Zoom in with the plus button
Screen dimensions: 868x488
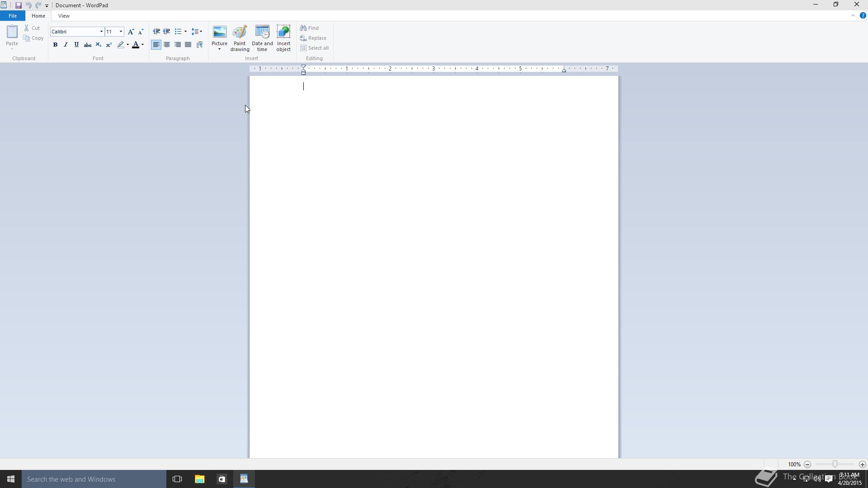(862, 465)
